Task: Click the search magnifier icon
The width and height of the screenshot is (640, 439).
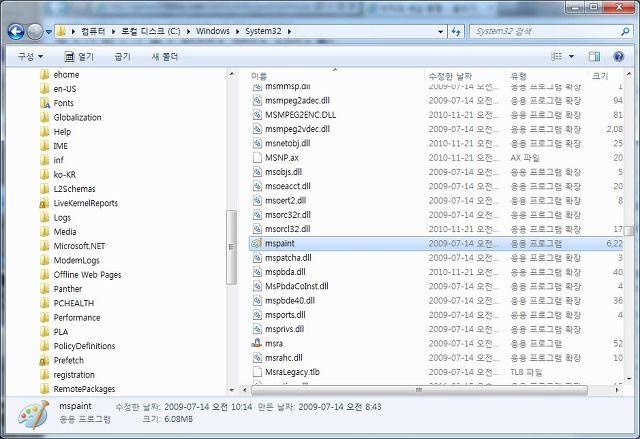Action: point(624,31)
